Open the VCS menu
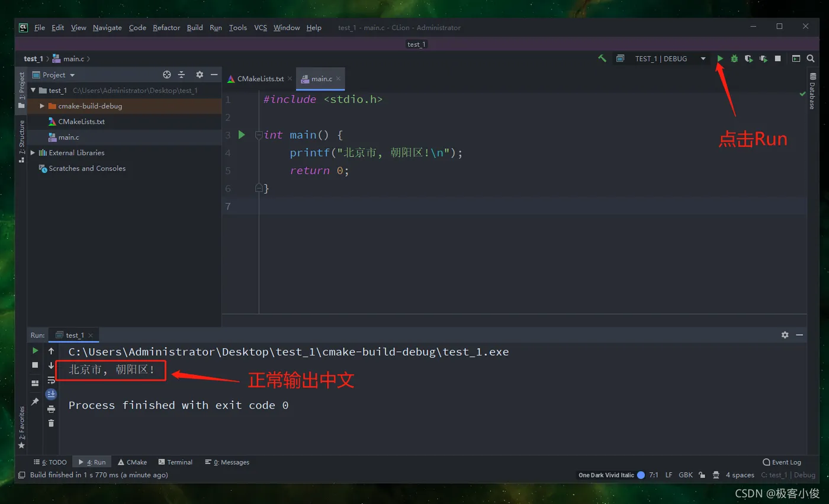This screenshot has width=829, height=504. tap(261, 27)
